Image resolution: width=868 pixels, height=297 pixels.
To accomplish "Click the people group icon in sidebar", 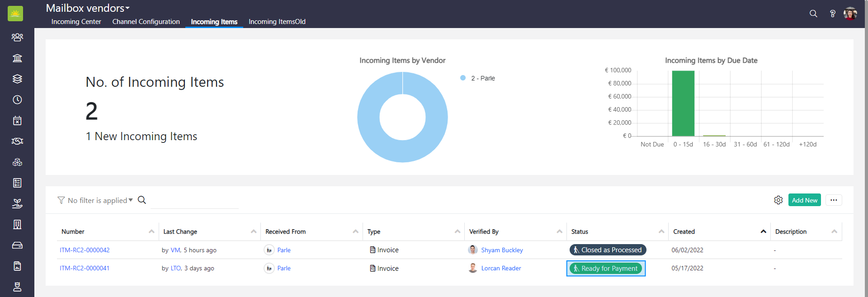I will click(17, 37).
